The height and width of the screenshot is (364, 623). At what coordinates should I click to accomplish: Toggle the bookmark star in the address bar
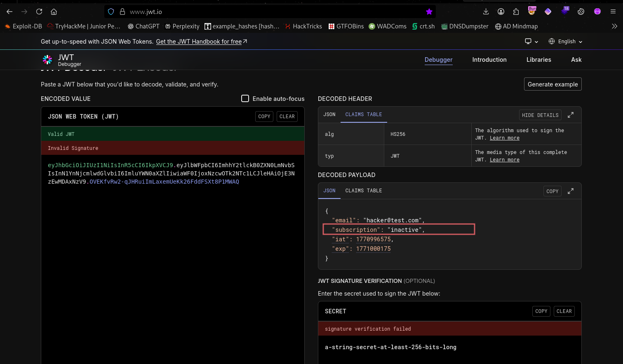pos(429,12)
